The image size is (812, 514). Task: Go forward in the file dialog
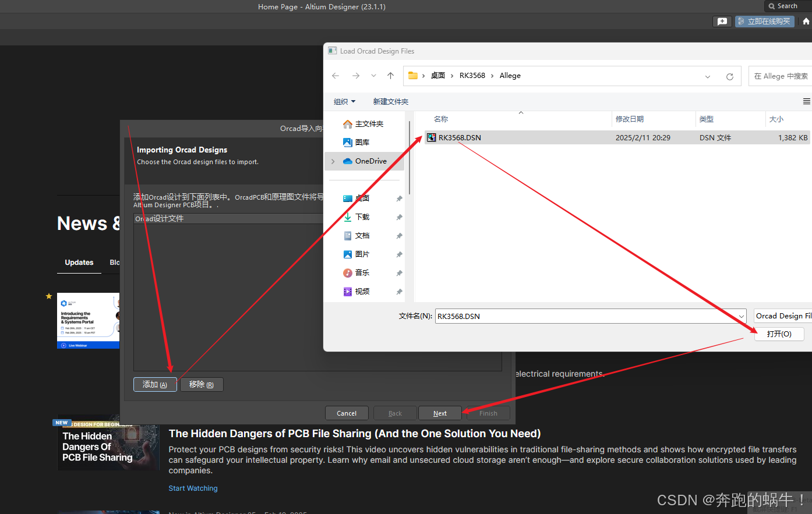coord(356,76)
